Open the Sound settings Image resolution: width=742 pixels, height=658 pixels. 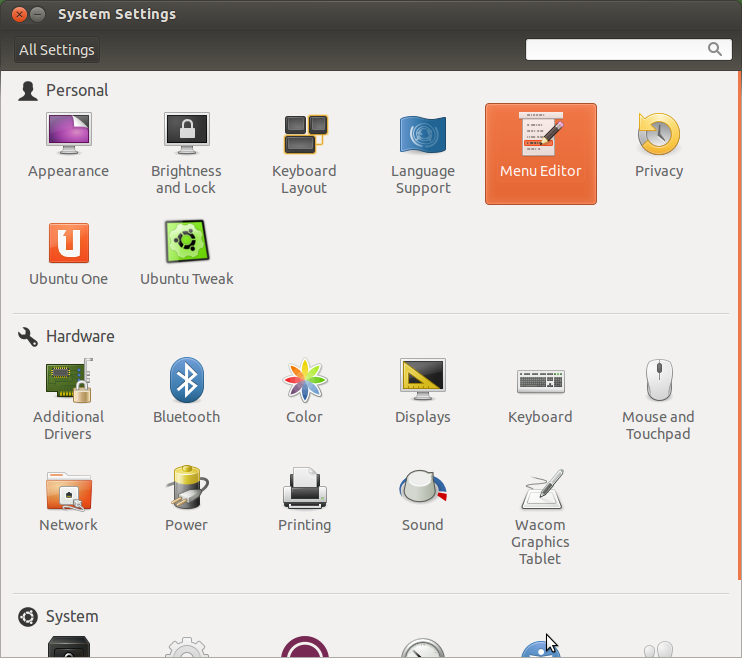423,499
